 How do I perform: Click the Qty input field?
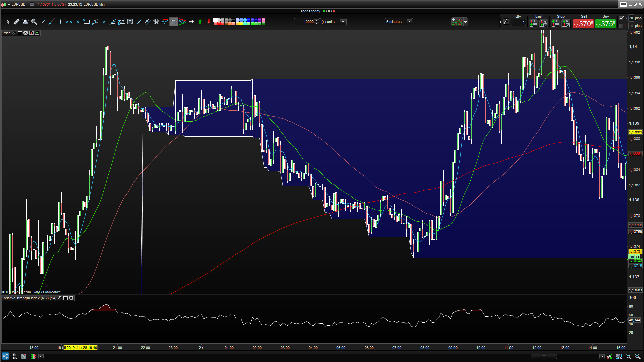518,22
